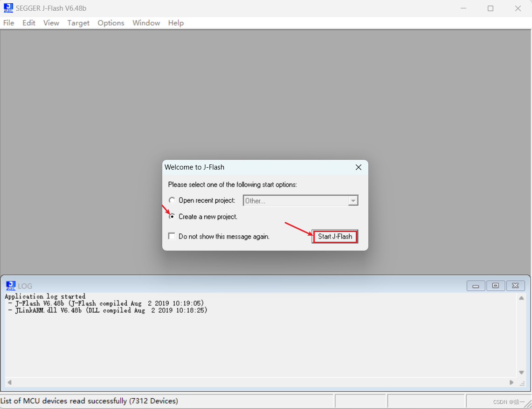Maximize the LOG window
Viewport: 532px width, 409px height.
(x=496, y=286)
